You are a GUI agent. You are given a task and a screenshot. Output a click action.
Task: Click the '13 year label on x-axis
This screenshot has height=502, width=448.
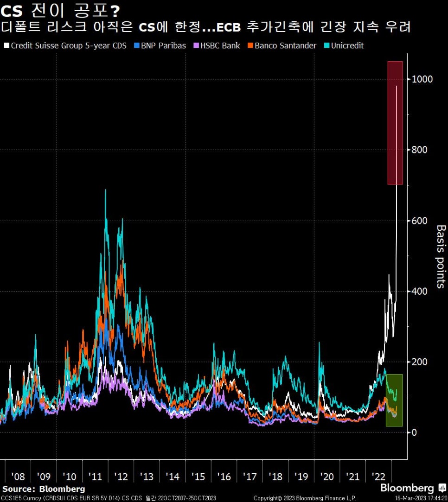pyautogui.click(x=147, y=477)
